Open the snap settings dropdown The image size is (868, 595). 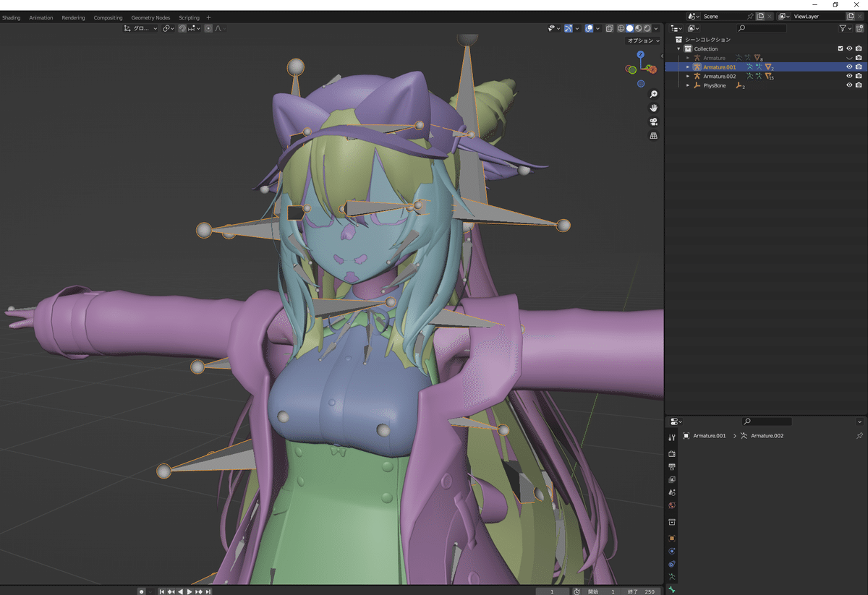pos(194,28)
